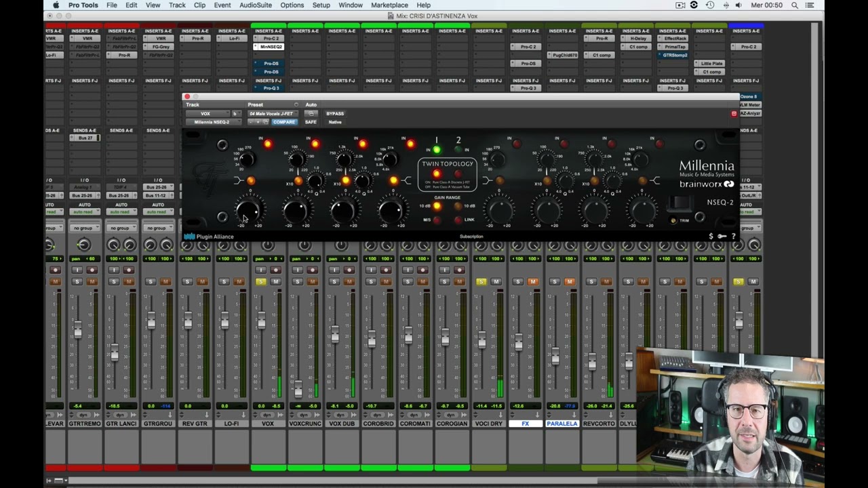
Task: Click the red target icon in plugin header
Action: [x=734, y=114]
